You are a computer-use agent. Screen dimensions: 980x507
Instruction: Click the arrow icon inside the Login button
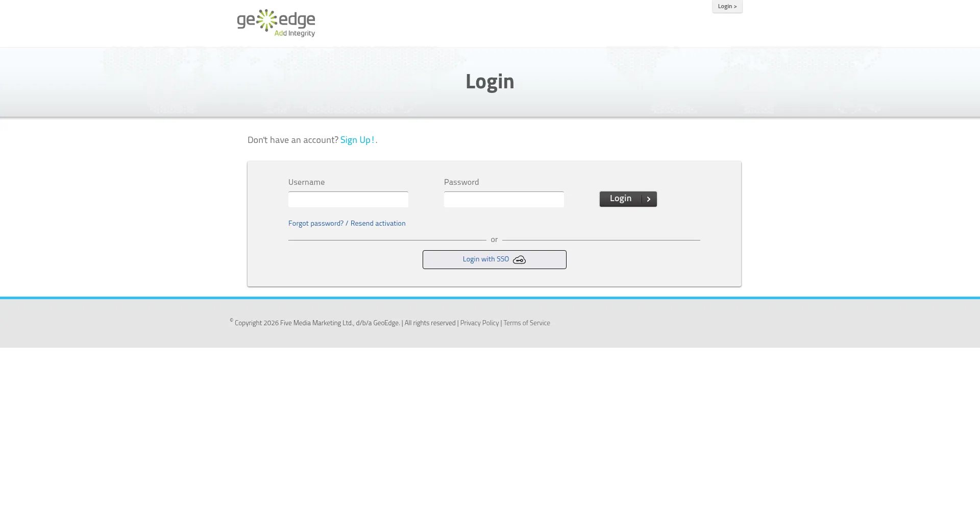pos(648,199)
